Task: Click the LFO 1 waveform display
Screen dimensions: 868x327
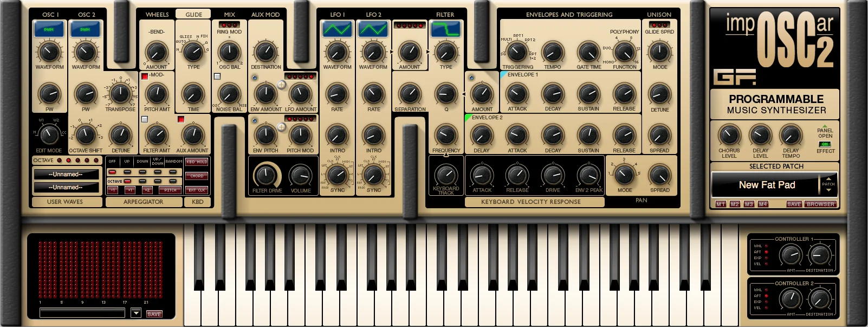Action: point(337,29)
